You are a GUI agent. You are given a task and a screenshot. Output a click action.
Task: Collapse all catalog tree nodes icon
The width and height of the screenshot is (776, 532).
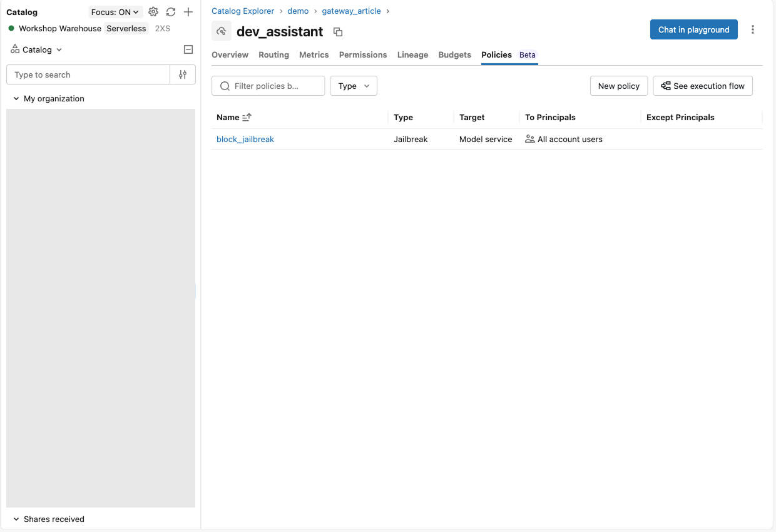click(188, 49)
